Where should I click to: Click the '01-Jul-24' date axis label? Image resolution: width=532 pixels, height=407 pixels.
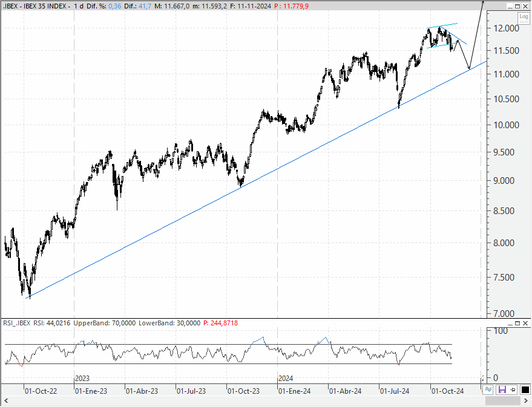(395, 391)
